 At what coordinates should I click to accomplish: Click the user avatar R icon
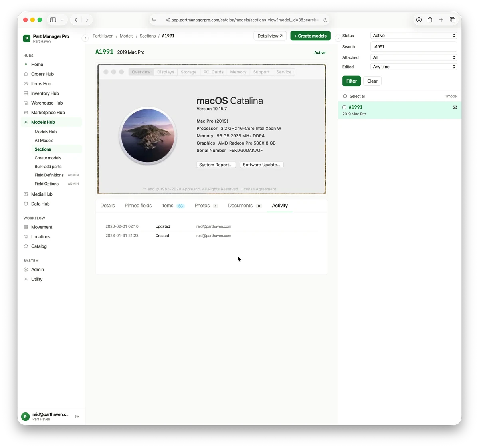[25, 417]
